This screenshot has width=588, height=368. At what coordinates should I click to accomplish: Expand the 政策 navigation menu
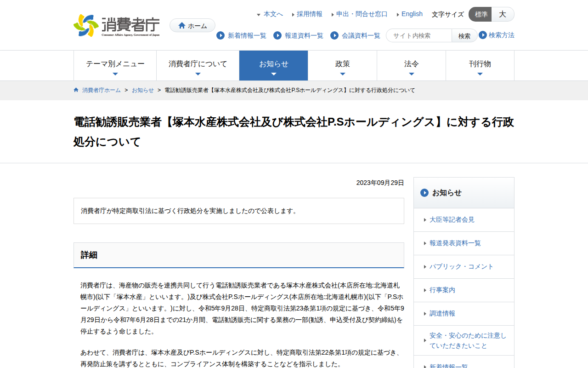click(343, 66)
